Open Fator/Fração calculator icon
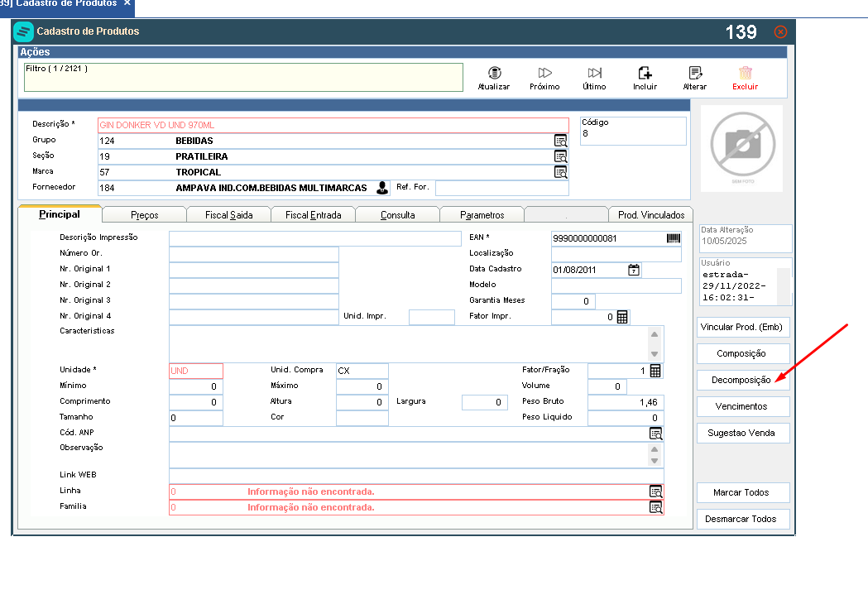868x604 pixels. (x=655, y=371)
